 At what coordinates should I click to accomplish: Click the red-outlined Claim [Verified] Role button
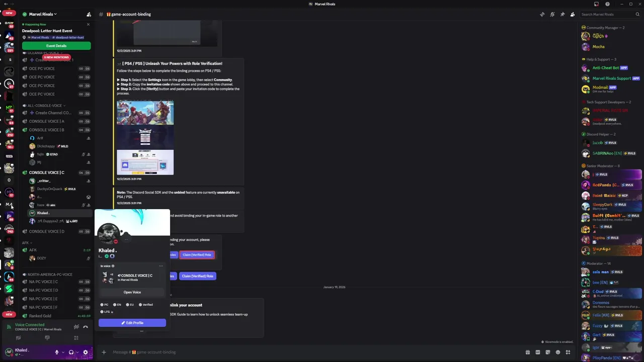[x=197, y=255]
